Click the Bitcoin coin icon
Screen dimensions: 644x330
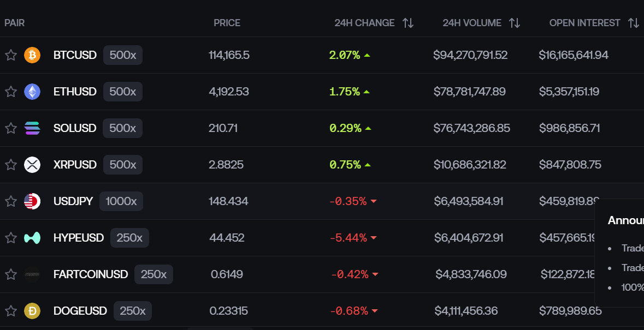(x=32, y=55)
